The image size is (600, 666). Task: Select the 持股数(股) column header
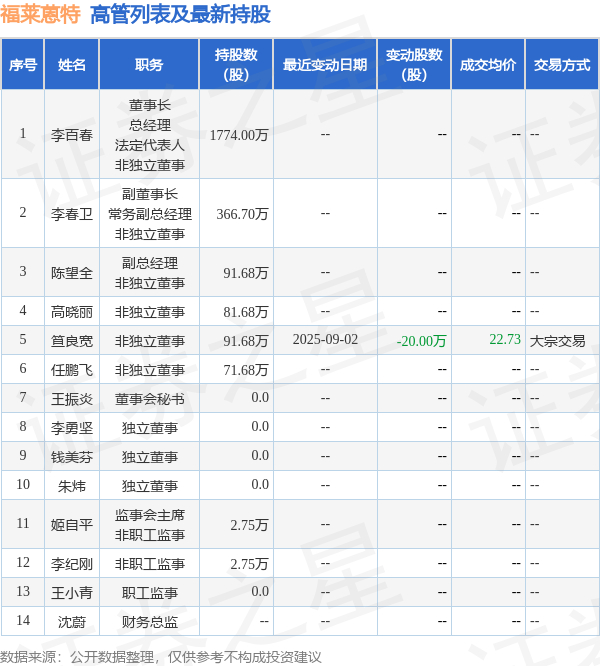236,65
